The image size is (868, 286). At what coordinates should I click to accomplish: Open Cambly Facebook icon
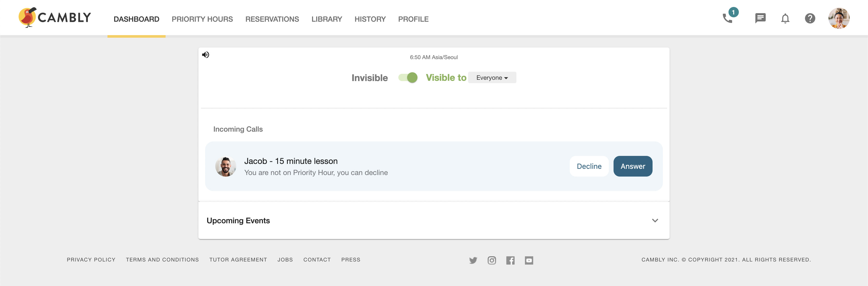(x=510, y=260)
